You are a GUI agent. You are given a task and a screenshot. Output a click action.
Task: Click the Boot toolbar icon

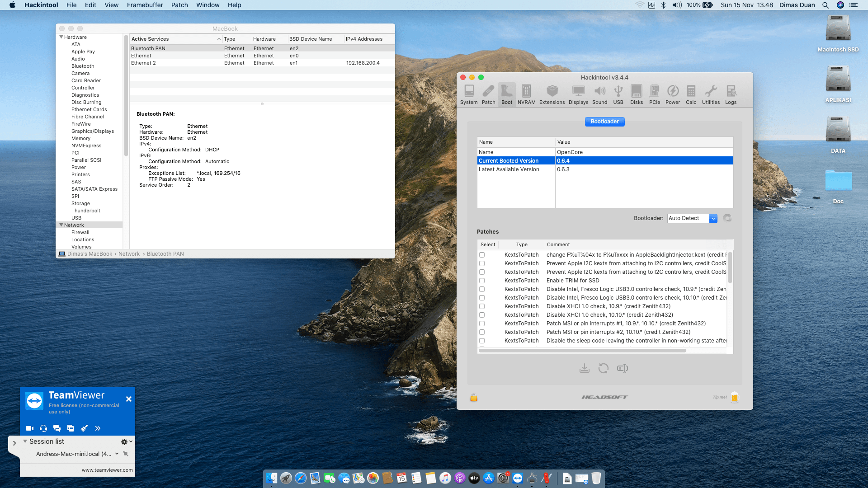point(507,95)
